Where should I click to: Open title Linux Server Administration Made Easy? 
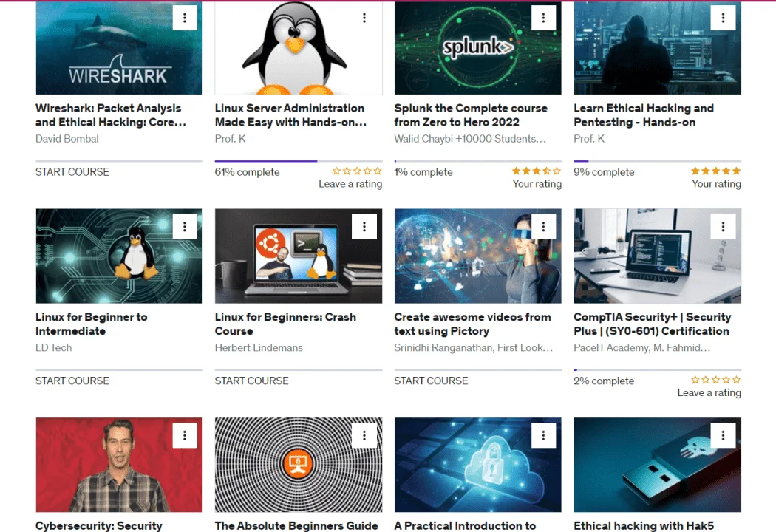coord(291,115)
